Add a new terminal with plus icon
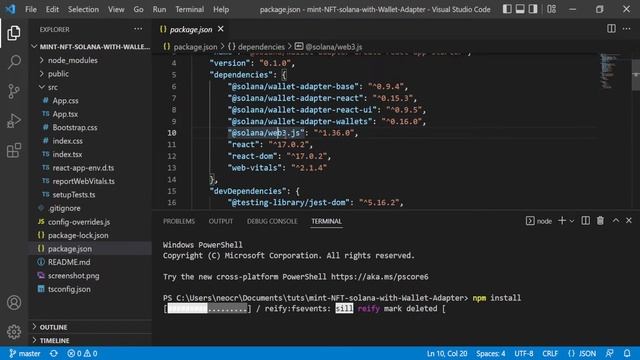640x360 pixels. pos(562,220)
